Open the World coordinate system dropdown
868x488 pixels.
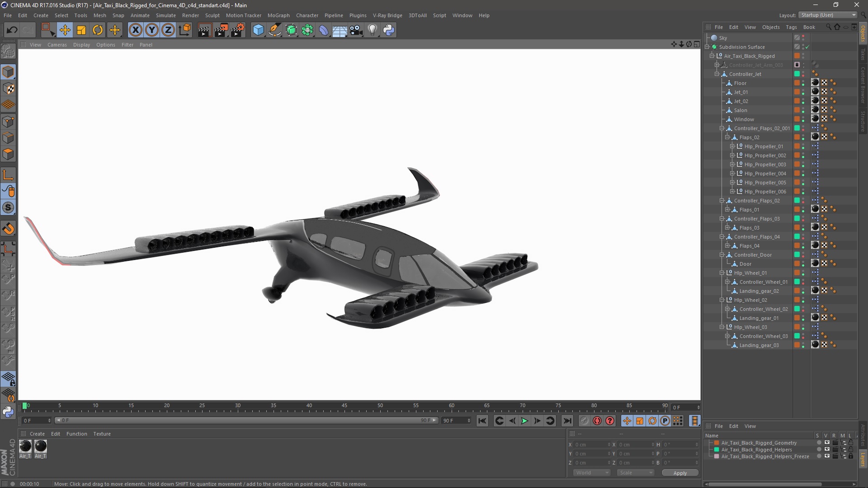[592, 473]
